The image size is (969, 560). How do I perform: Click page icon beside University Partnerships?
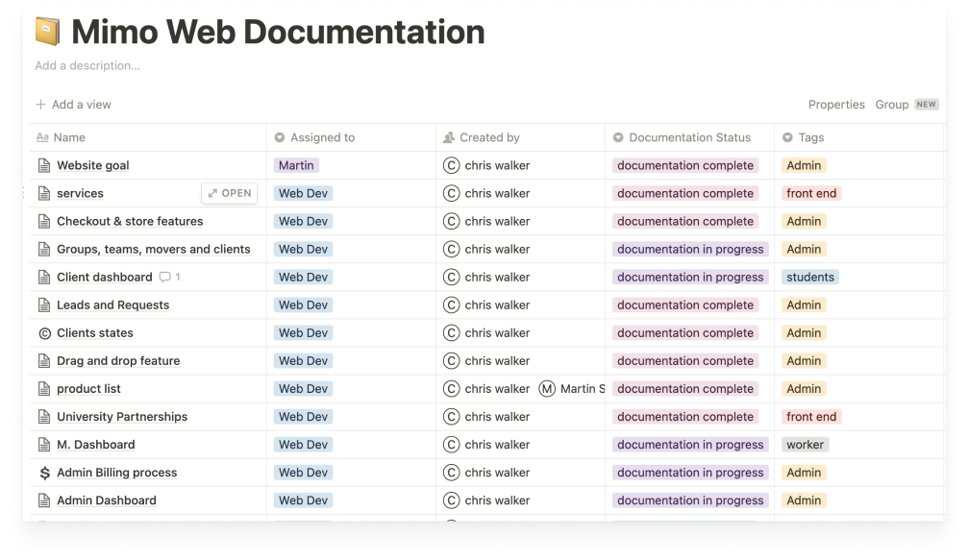click(x=44, y=417)
